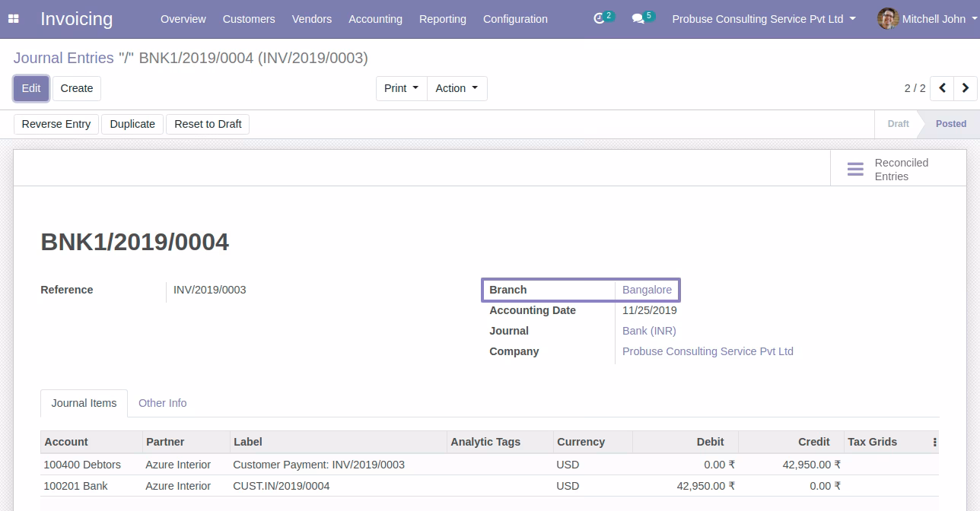The height and width of the screenshot is (511, 980).
Task: Open the Bank (INR) journal link
Action: [x=649, y=331]
